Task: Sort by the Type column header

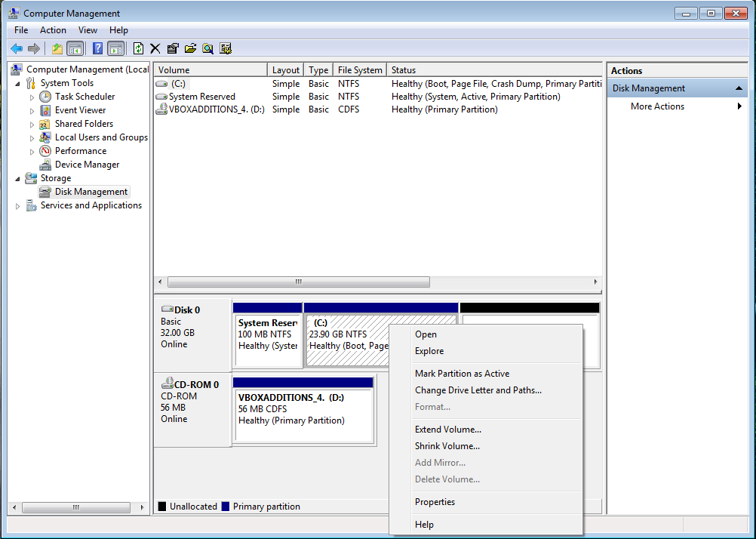Action: click(318, 70)
